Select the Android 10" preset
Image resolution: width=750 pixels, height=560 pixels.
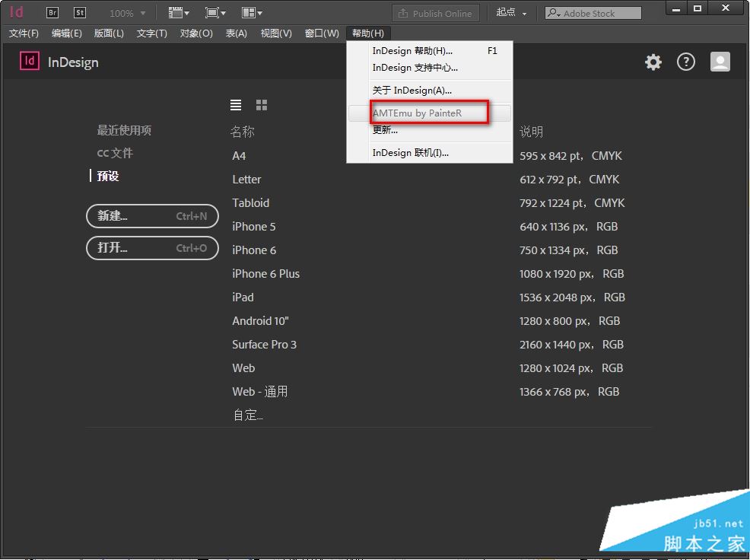(x=260, y=320)
